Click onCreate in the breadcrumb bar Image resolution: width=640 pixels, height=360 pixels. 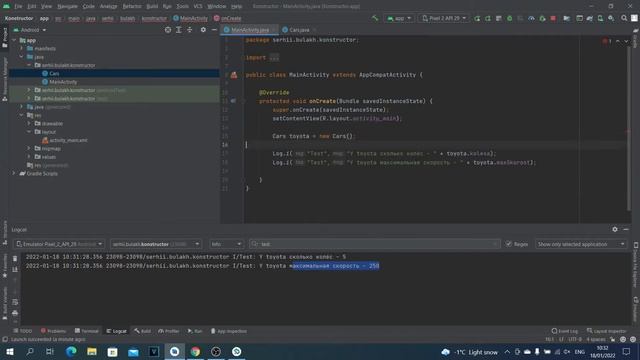tap(228, 18)
